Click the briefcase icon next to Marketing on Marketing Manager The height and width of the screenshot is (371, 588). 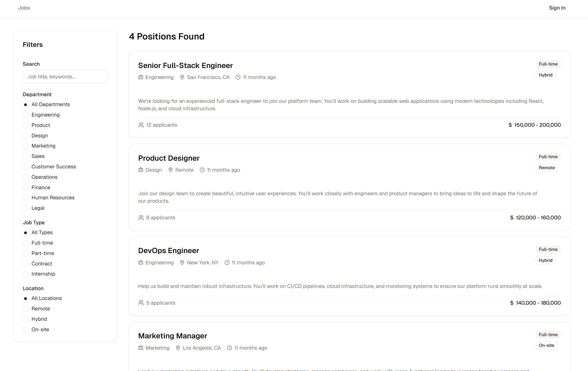point(141,347)
